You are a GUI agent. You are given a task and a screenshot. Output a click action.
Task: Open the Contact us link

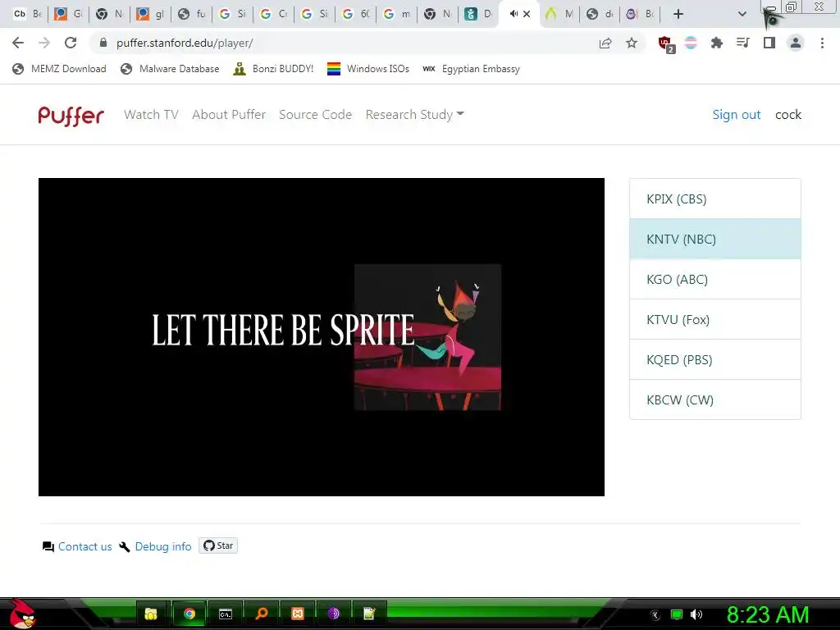pos(84,546)
